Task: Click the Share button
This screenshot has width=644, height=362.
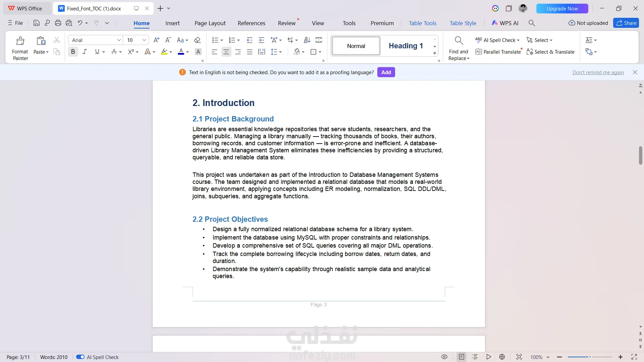Action: (x=626, y=23)
